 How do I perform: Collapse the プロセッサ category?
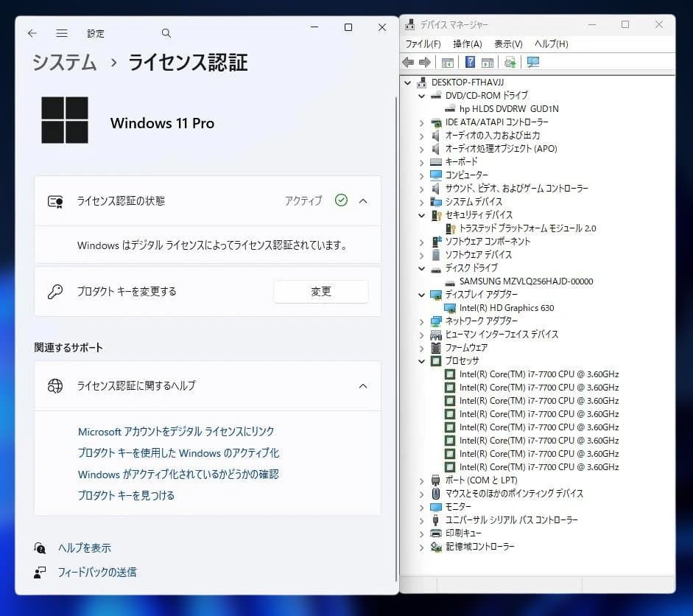(421, 361)
